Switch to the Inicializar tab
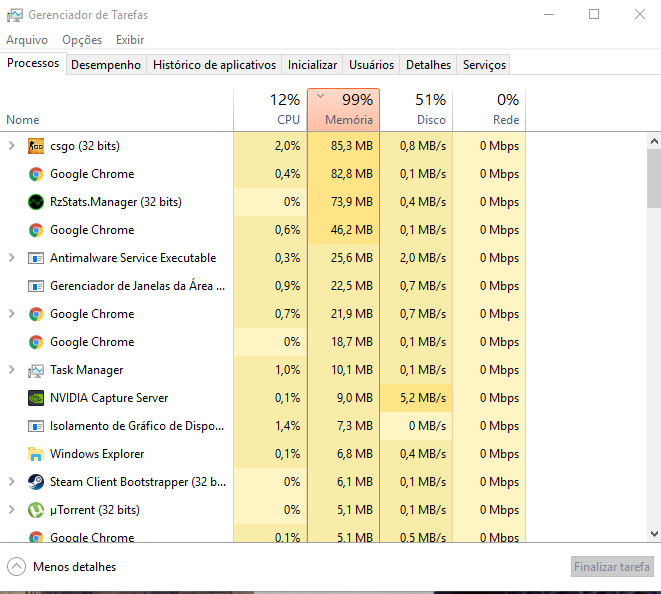The image size is (661, 594). click(312, 65)
